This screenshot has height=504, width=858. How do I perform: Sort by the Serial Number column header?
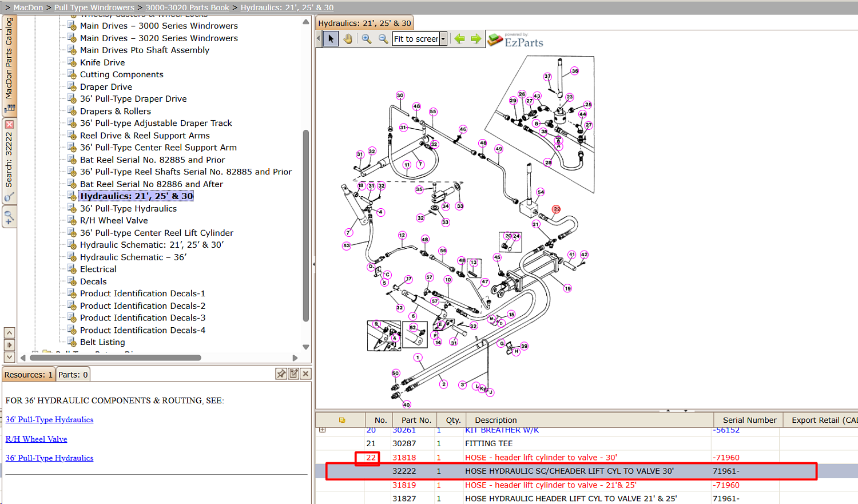(x=749, y=420)
